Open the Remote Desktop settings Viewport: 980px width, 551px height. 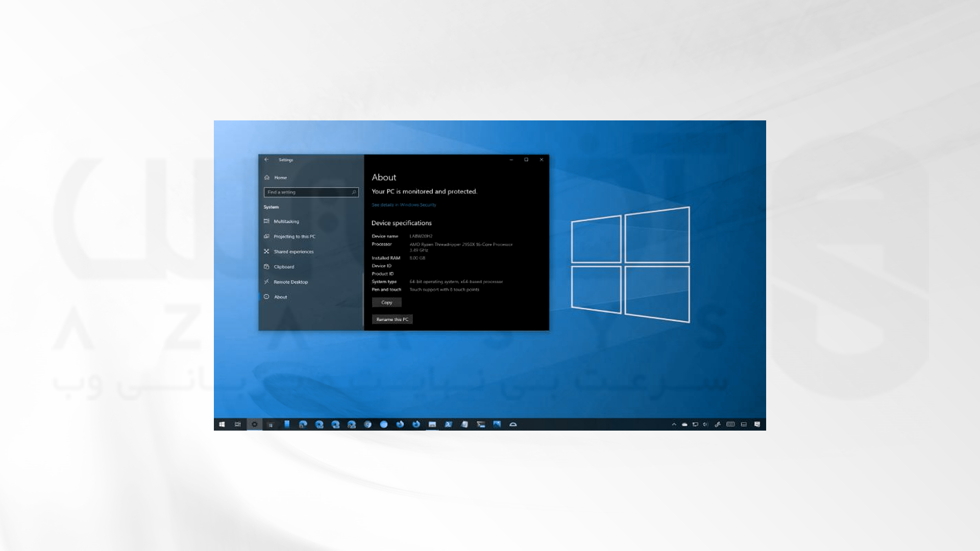pos(286,282)
